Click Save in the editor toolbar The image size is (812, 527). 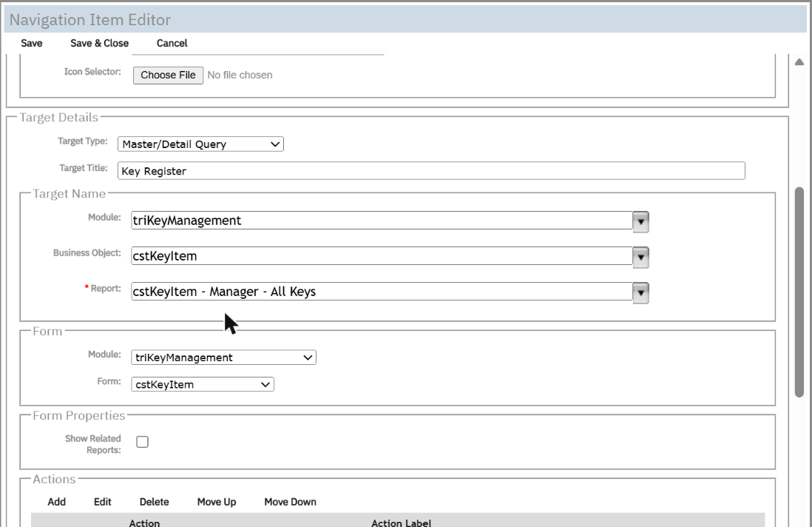coord(32,43)
